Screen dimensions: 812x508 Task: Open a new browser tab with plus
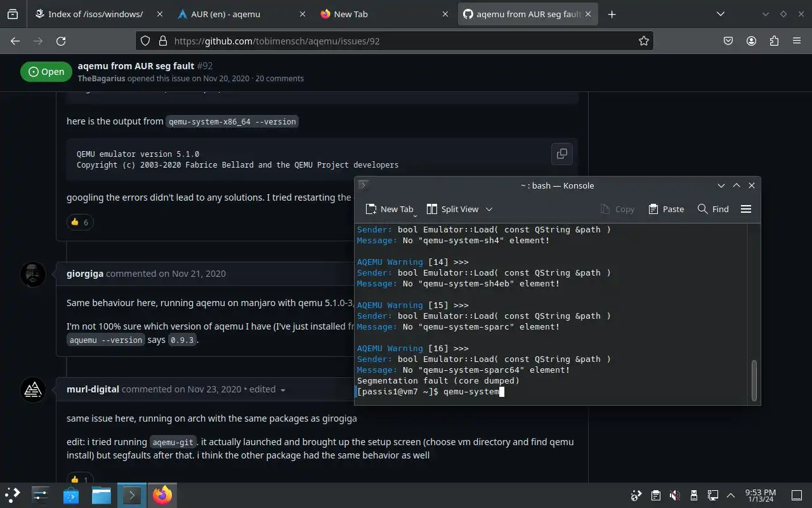[x=612, y=14]
